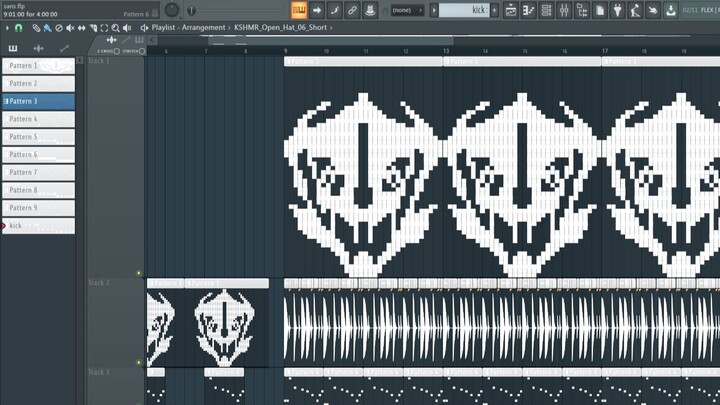Open playlist options menu arrow
The height and width of the screenshot is (405, 720).
7,28
